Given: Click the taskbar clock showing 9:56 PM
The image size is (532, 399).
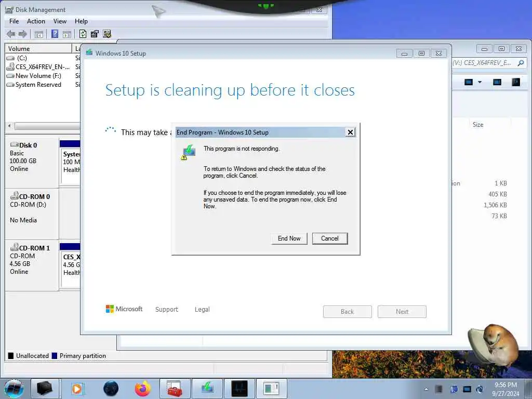Looking at the screenshot, I should tap(506, 389).
